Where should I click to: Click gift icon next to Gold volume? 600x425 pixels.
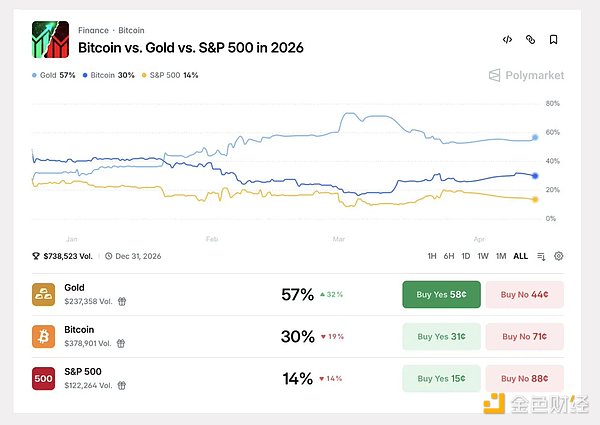(x=122, y=300)
